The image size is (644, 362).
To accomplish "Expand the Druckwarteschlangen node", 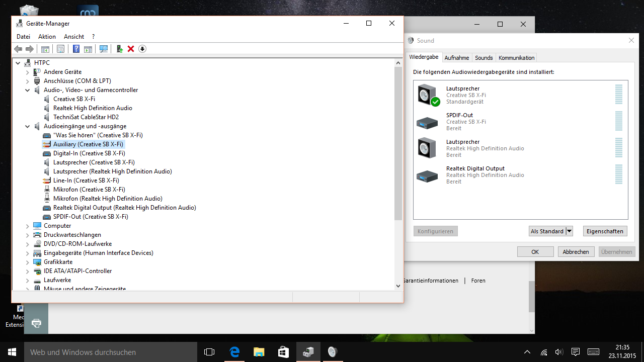I will pos(28,235).
